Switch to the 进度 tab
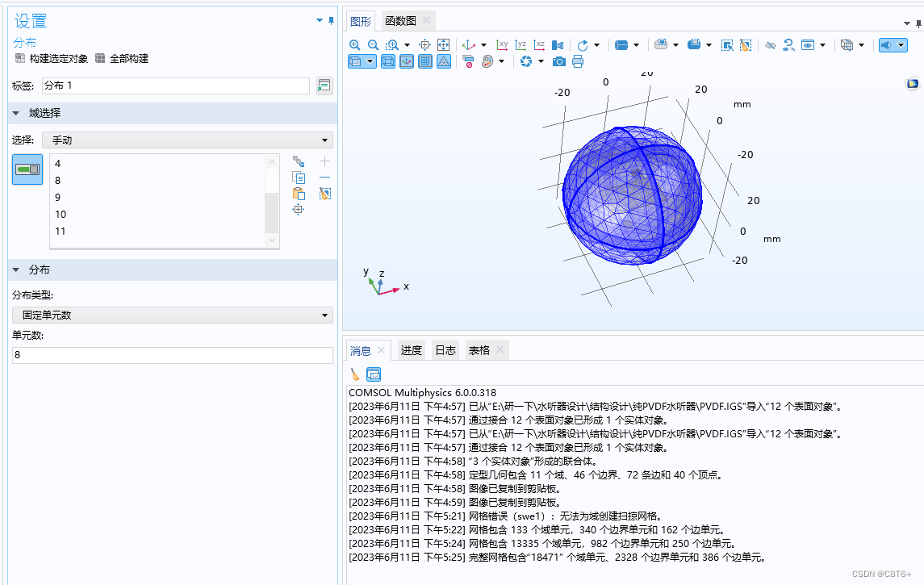924x585 pixels. (412, 350)
